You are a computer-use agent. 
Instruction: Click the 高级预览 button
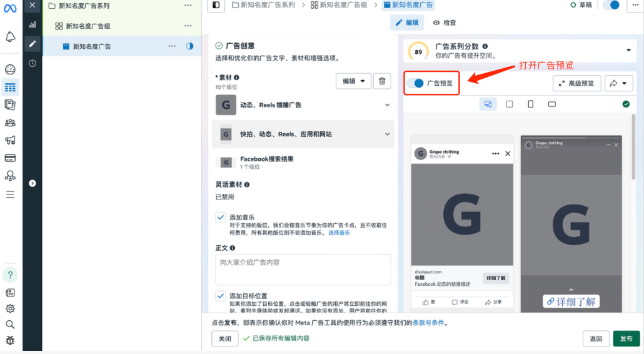pyautogui.click(x=576, y=83)
